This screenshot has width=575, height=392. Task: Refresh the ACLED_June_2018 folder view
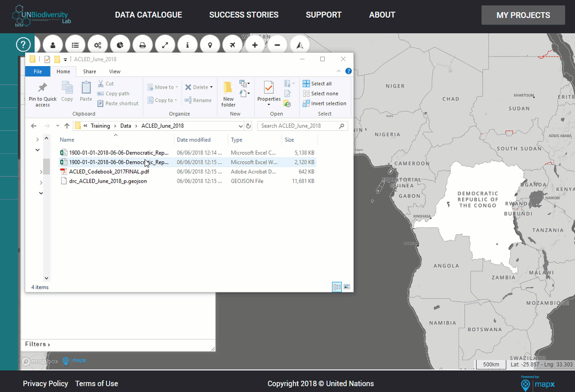(x=248, y=126)
